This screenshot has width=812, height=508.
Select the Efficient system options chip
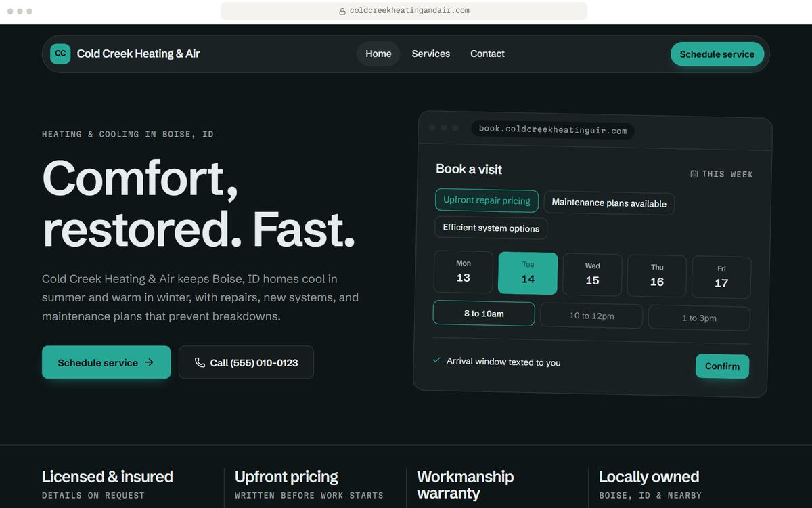tap(491, 228)
